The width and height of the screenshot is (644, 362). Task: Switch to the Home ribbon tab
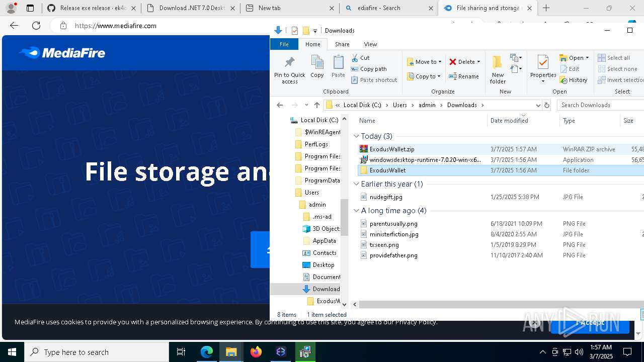(312, 44)
